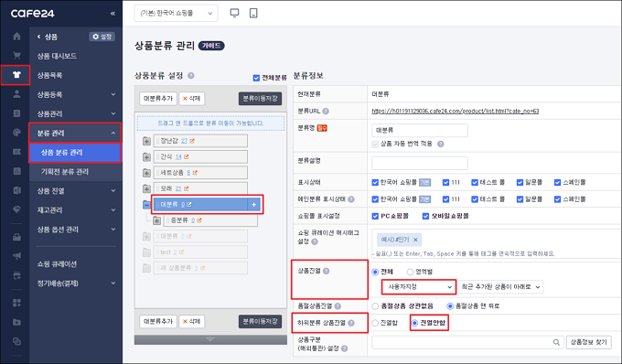
Task: Click top 분류이동저장 button
Action: click(260, 99)
